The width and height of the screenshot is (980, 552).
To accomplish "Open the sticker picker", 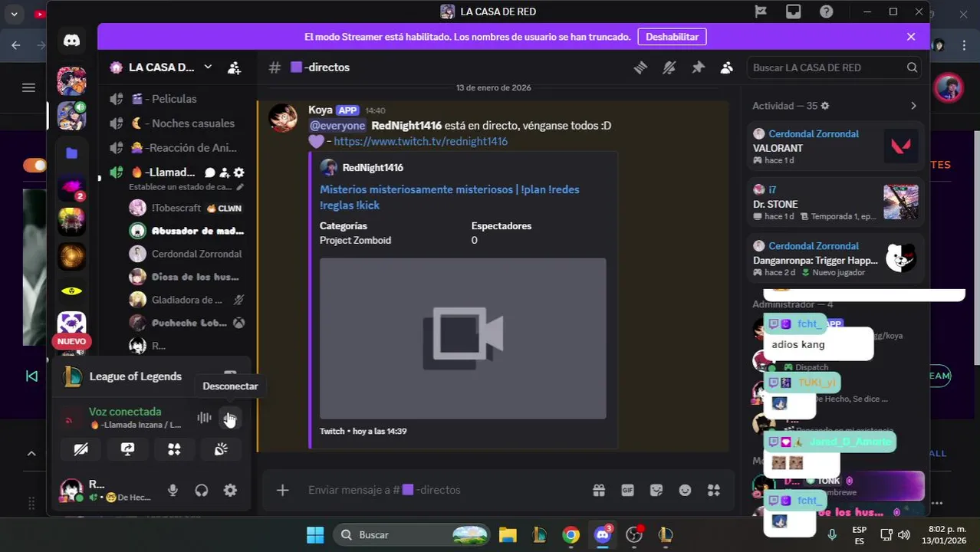I will click(x=656, y=490).
